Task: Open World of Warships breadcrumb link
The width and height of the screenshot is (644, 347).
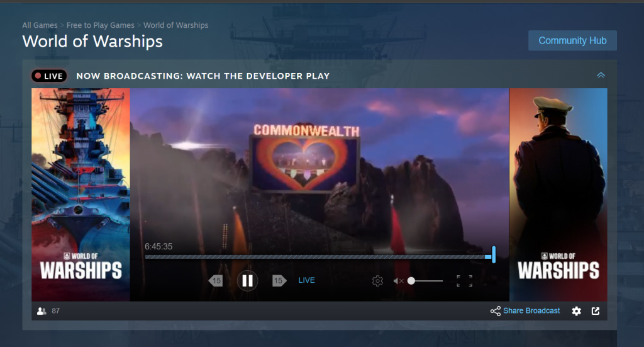Action: [x=176, y=25]
